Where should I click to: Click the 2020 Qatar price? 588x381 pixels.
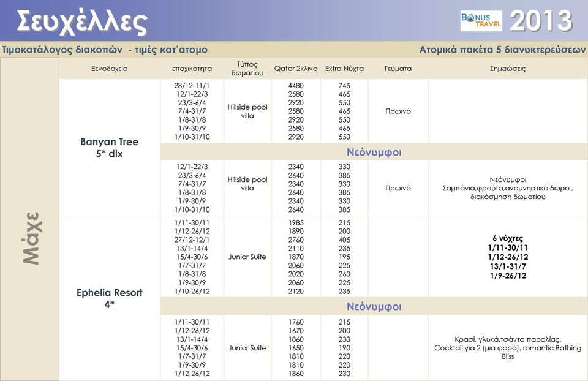coord(295,274)
